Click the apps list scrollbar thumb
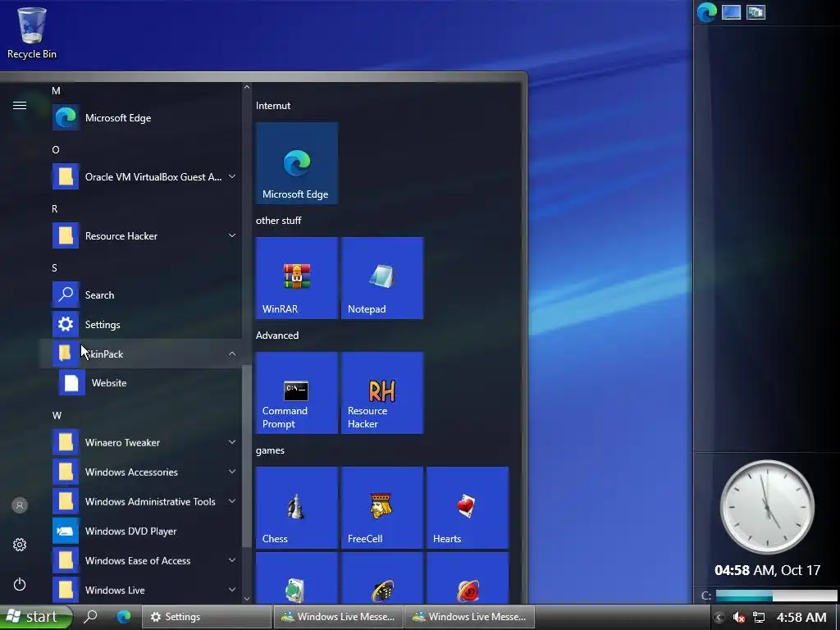The height and width of the screenshot is (630, 840). click(x=246, y=455)
